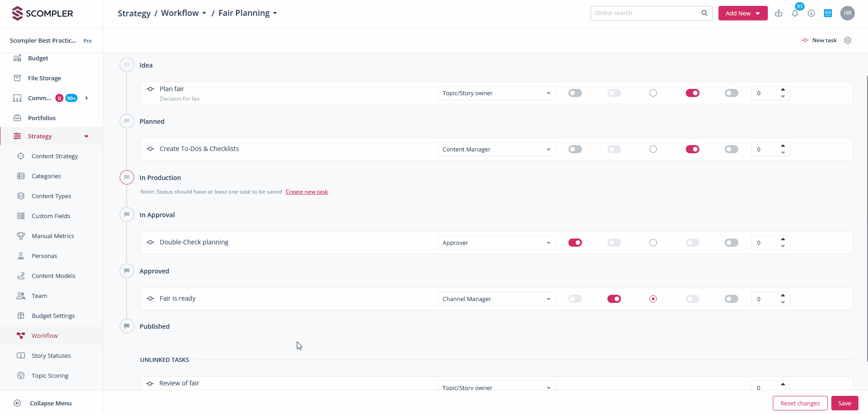Click the In Production status flag icon
The width and height of the screenshot is (868, 414).
click(x=127, y=177)
